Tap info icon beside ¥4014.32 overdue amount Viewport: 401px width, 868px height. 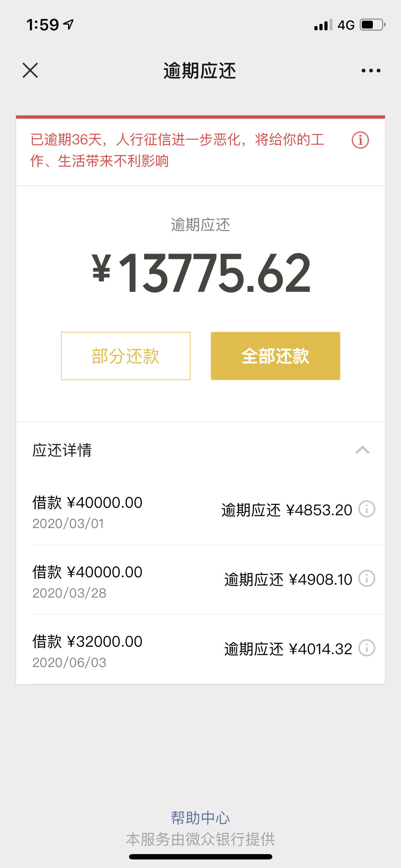(x=366, y=648)
